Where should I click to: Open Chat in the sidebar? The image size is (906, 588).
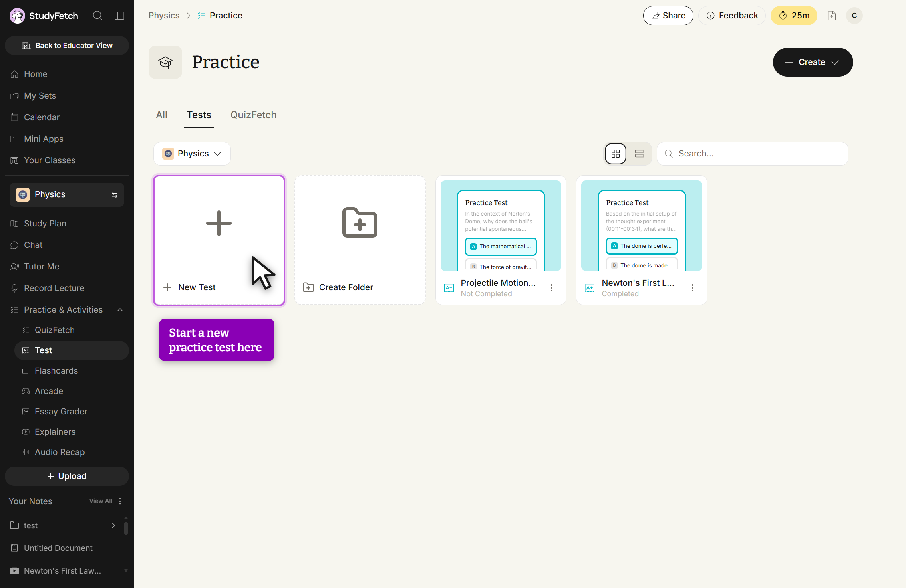[x=67, y=245]
